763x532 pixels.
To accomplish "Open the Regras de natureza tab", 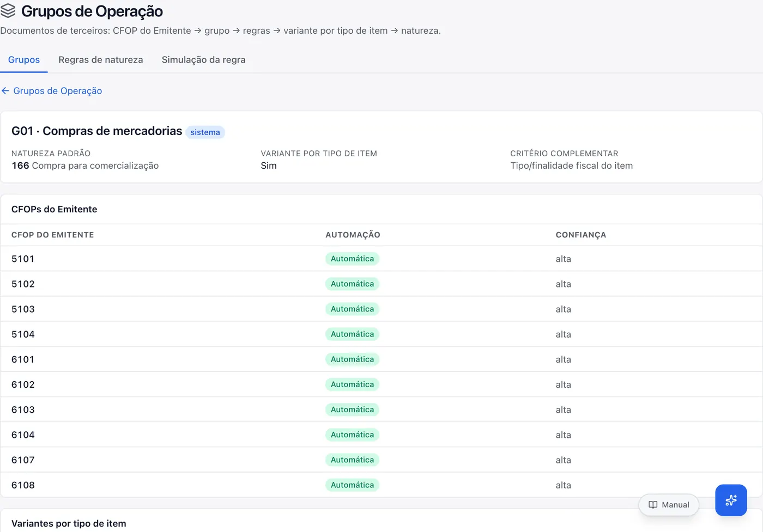I will coord(101,60).
